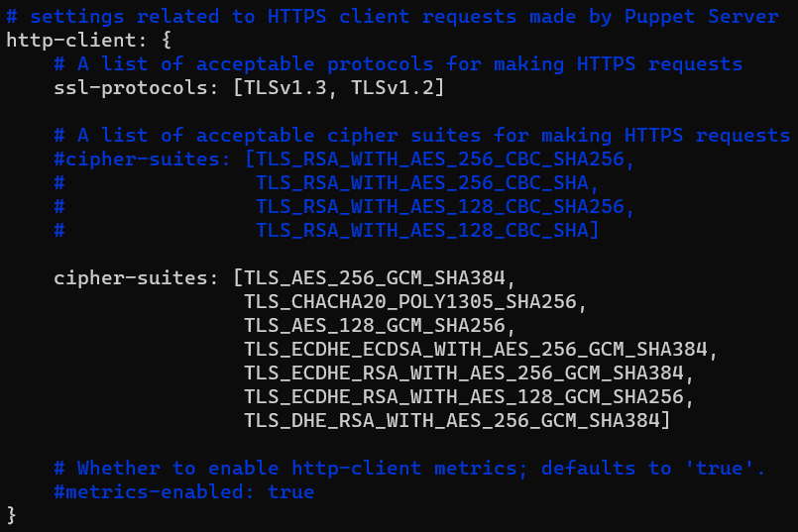Place cursor on TLS_CHACHA20_POLY1305_SHA256 cipher
The height and width of the screenshot is (532, 798).
click(x=410, y=301)
